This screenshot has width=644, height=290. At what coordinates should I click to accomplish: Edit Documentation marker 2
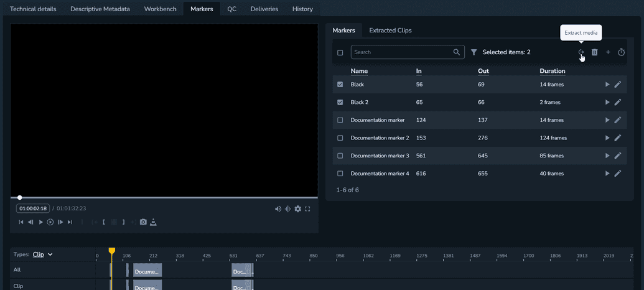[x=618, y=138]
